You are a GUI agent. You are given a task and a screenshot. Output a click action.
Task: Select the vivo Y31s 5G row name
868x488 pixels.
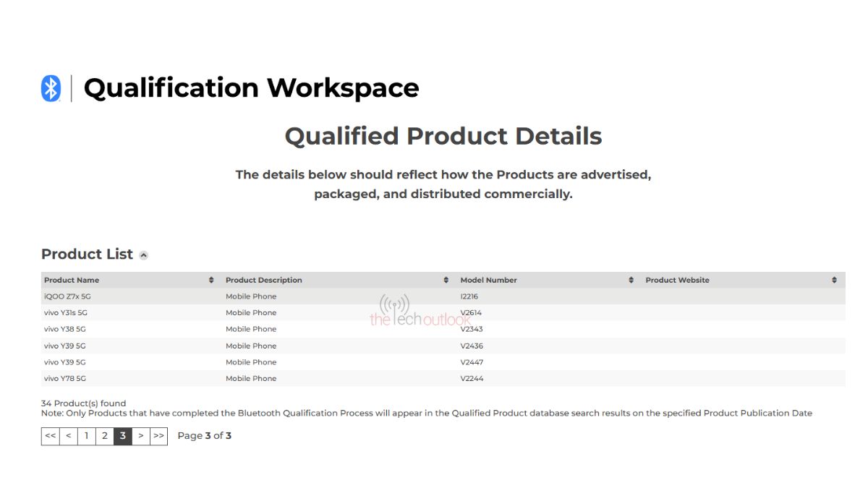point(66,313)
